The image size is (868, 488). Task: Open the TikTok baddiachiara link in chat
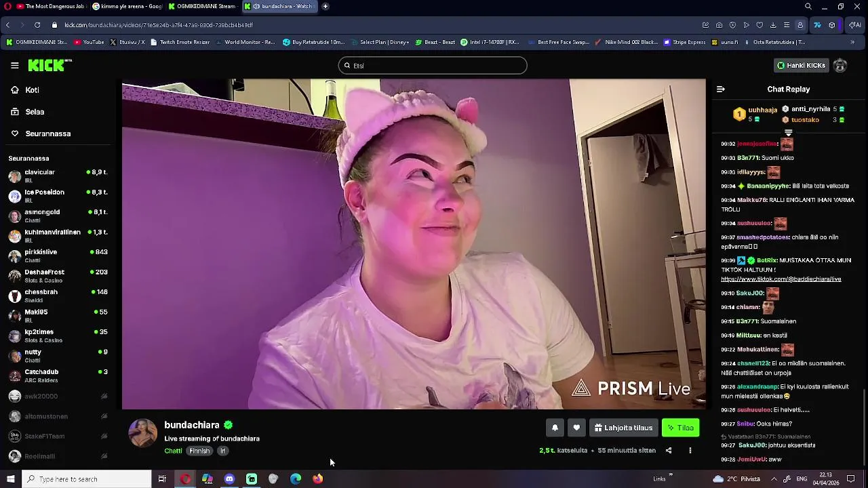[x=781, y=279]
